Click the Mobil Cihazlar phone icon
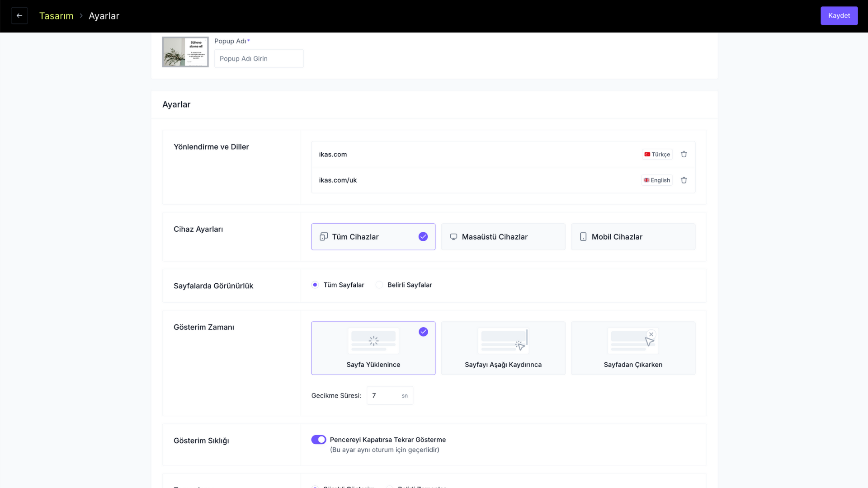Viewport: 868px width, 488px height. coord(583,236)
